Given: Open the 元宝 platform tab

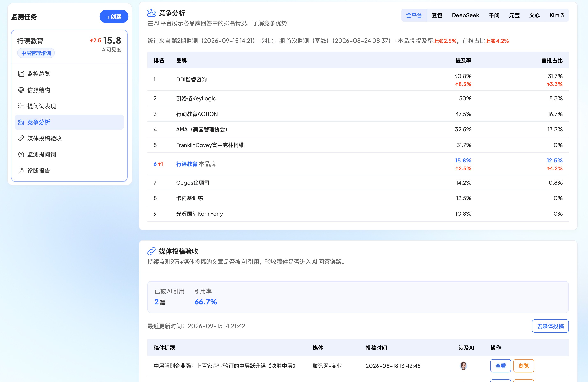Looking at the screenshot, I should (x=514, y=15).
